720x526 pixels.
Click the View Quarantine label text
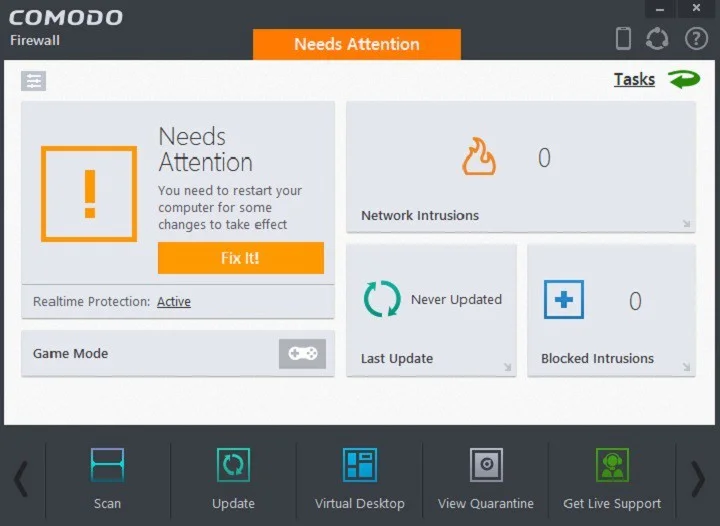486,504
